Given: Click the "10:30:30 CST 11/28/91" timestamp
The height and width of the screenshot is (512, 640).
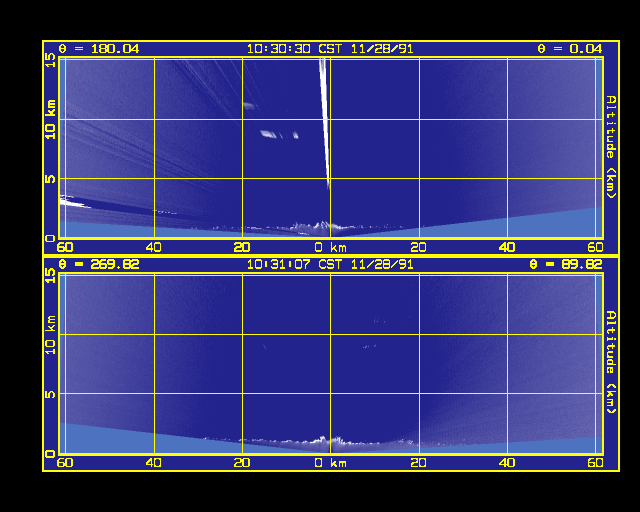Looking at the screenshot, I should coord(330,49).
